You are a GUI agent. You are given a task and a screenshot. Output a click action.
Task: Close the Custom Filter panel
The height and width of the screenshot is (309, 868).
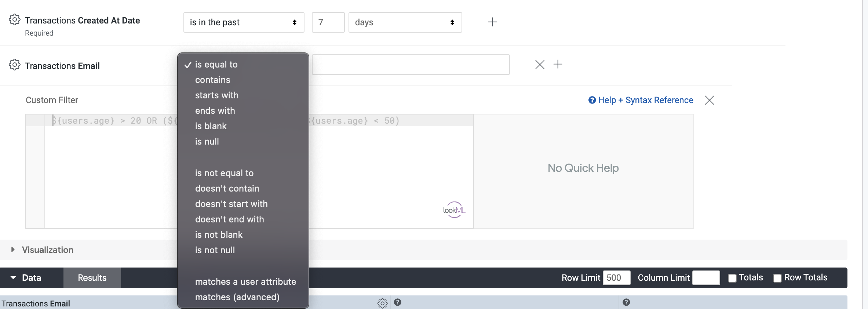709,100
